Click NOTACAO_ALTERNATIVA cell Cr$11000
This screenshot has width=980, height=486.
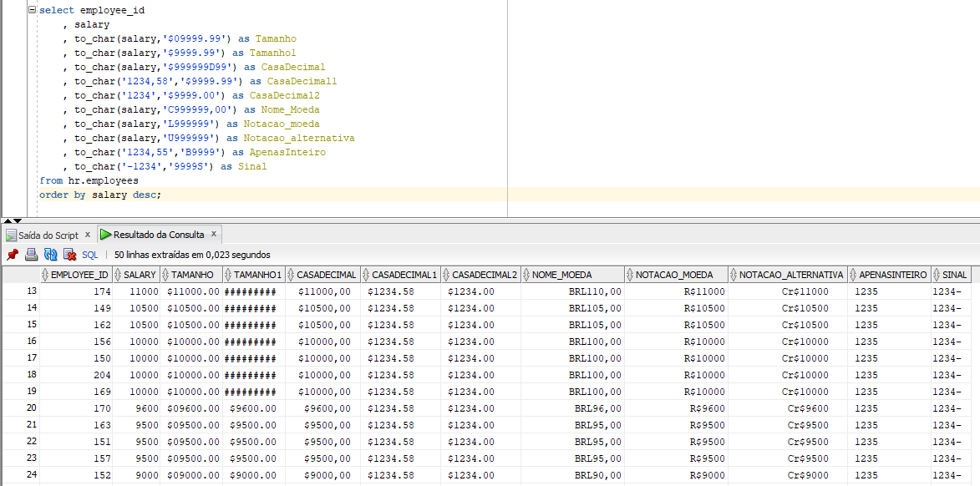[x=788, y=291]
